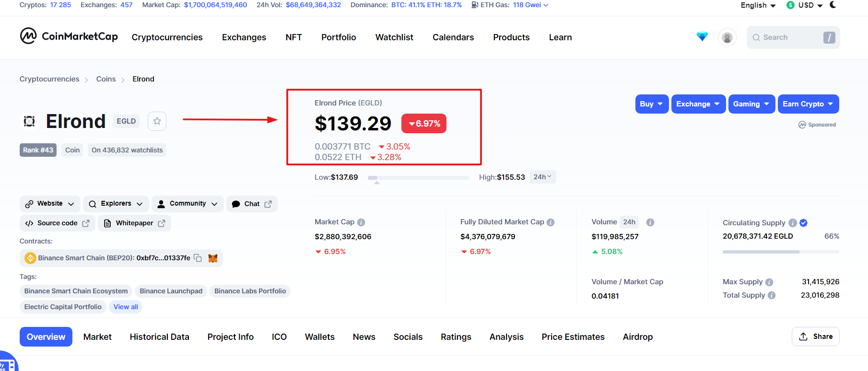Switch to the Project Info tab
The width and height of the screenshot is (868, 371).
tap(230, 337)
